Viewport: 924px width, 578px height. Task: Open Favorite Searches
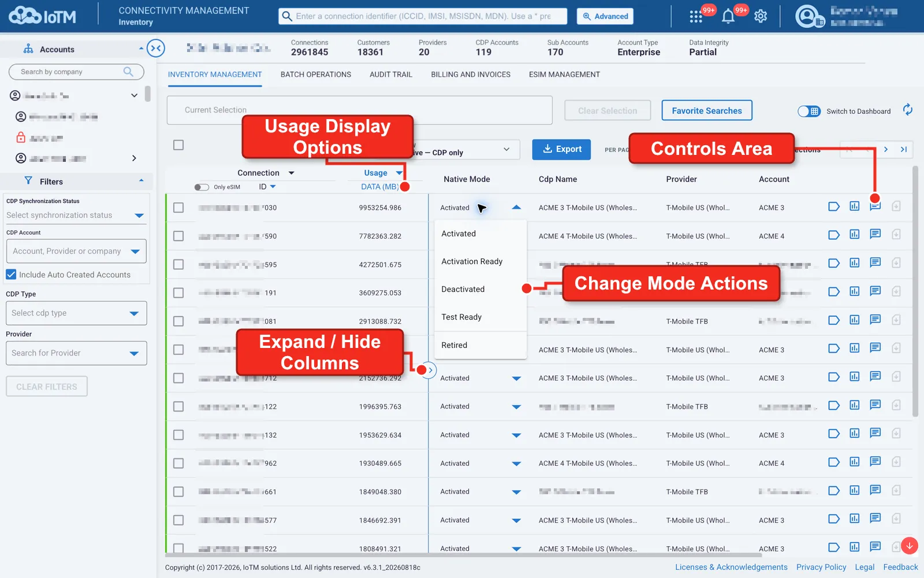[x=707, y=110]
